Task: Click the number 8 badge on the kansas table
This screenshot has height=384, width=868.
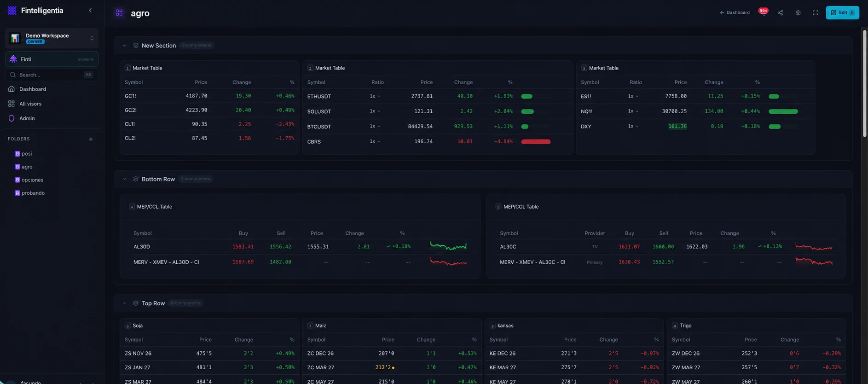Action: (x=492, y=326)
